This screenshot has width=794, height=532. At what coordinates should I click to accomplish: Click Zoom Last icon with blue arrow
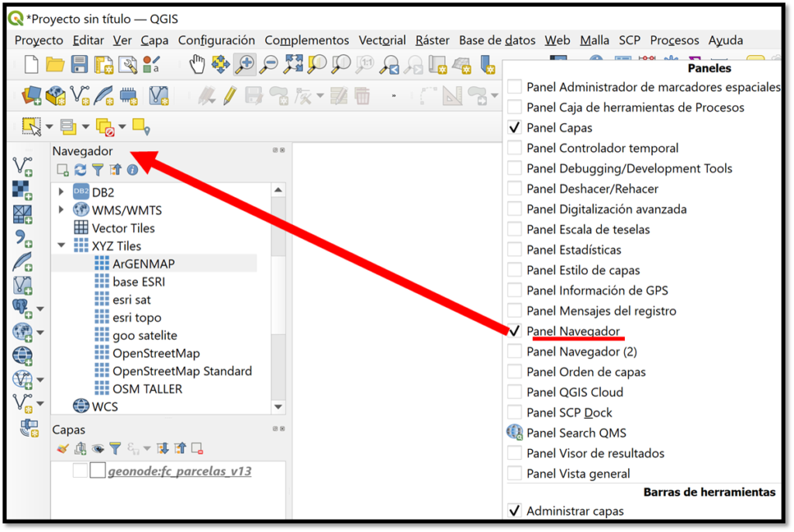[x=390, y=65]
